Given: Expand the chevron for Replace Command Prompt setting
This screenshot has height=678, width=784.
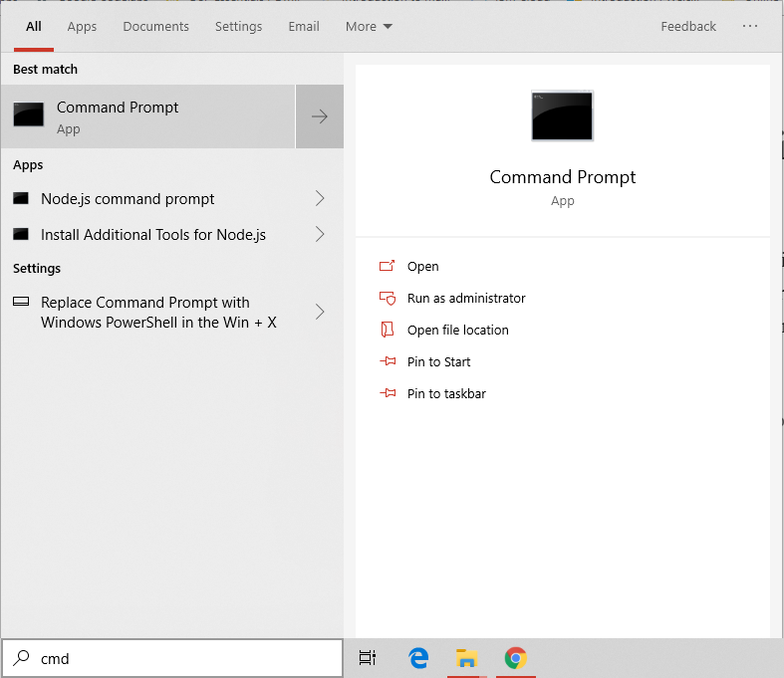Looking at the screenshot, I should pos(320,312).
